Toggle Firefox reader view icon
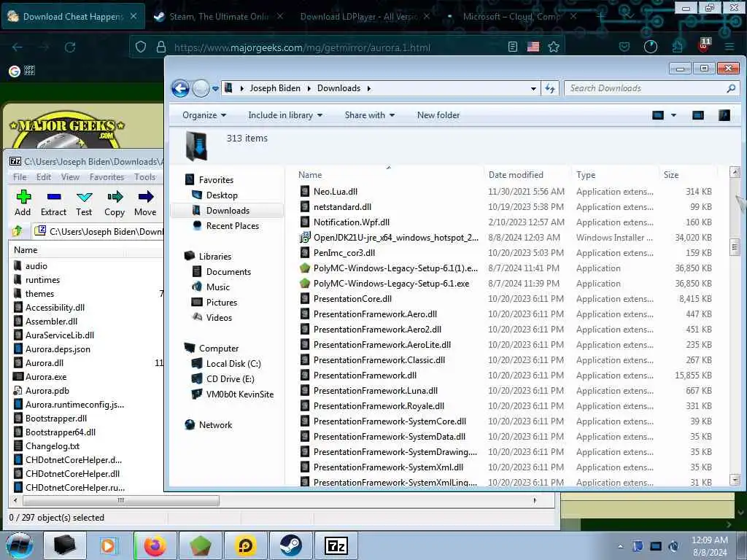Viewport: 747px width, 560px height. [x=513, y=47]
